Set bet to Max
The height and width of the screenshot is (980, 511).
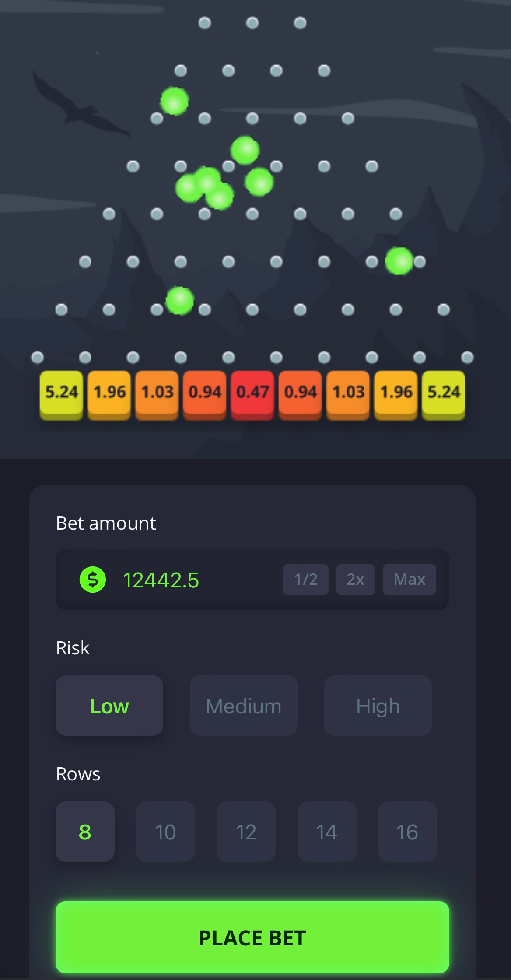coord(409,579)
